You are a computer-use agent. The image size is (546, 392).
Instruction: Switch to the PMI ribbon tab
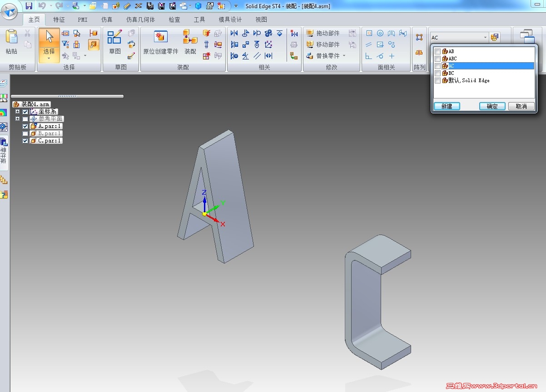coord(83,20)
